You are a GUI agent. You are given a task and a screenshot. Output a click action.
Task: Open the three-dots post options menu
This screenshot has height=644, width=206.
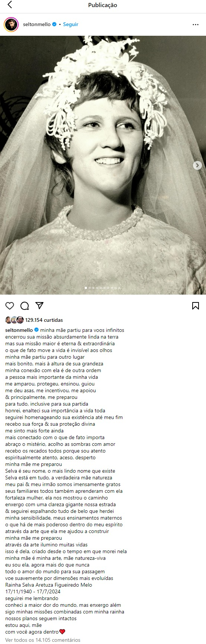196,25
